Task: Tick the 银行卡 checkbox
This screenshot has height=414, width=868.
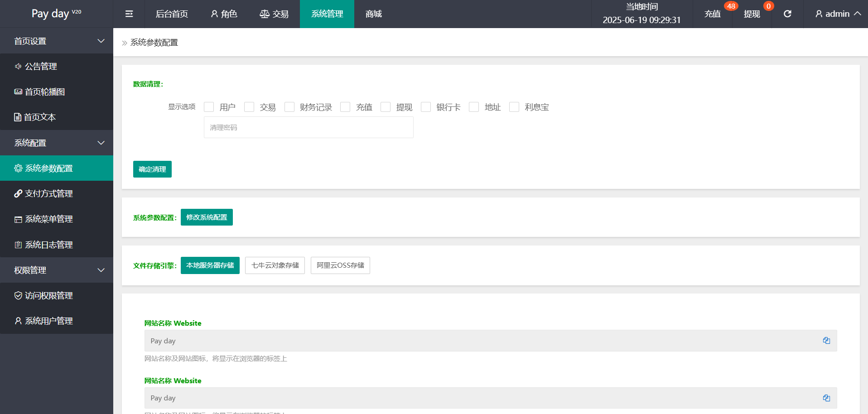Action: tap(426, 107)
